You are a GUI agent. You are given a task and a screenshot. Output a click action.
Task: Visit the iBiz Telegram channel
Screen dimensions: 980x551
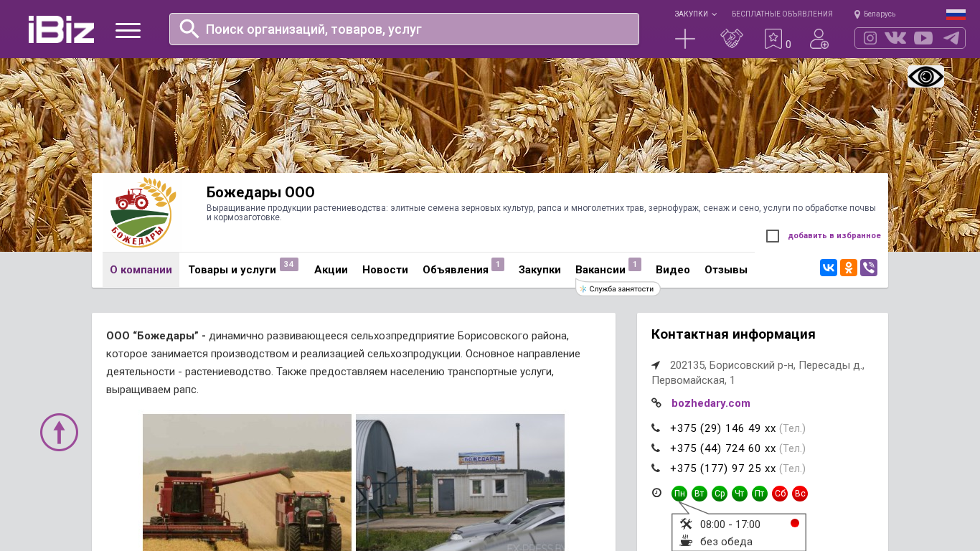click(951, 38)
